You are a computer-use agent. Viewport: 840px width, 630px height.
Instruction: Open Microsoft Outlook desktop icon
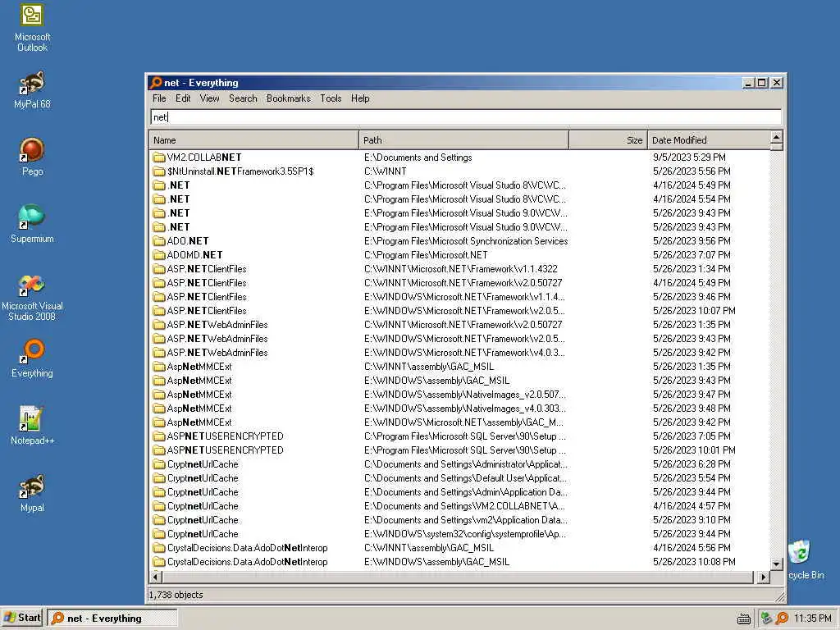pos(32,28)
